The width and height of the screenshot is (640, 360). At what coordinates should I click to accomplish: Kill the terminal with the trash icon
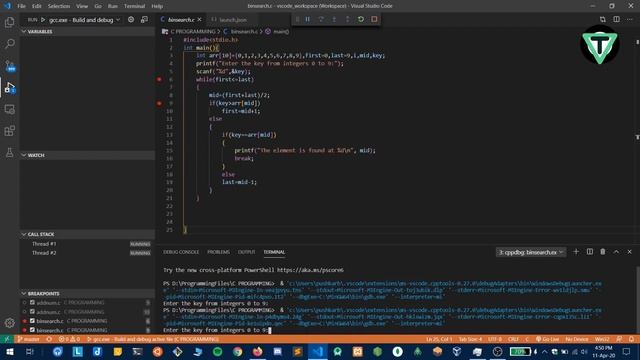(603, 252)
